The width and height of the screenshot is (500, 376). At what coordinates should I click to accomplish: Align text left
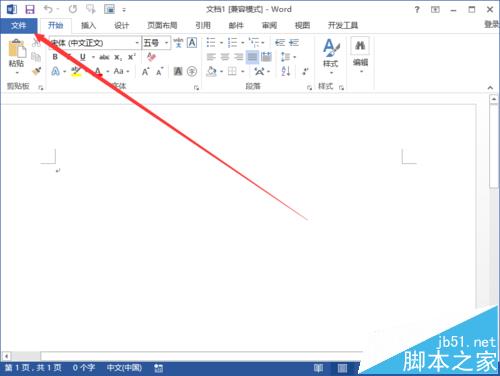click(x=211, y=57)
